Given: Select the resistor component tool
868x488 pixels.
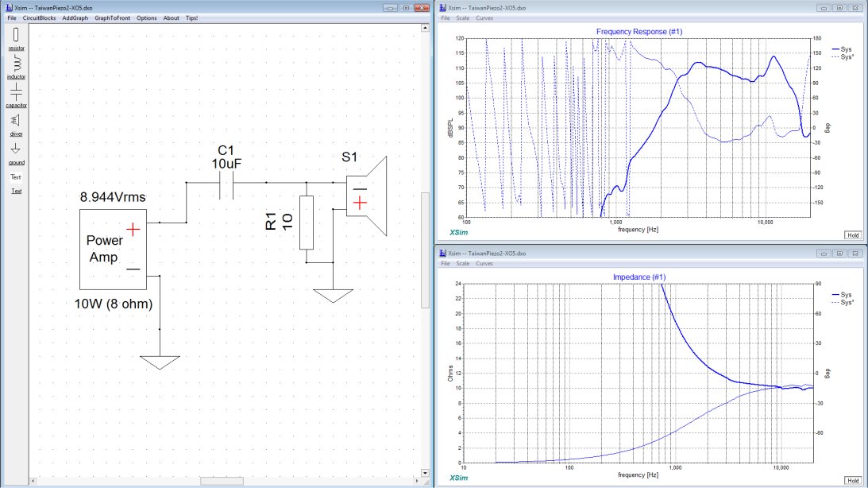Looking at the screenshot, I should 16,39.
